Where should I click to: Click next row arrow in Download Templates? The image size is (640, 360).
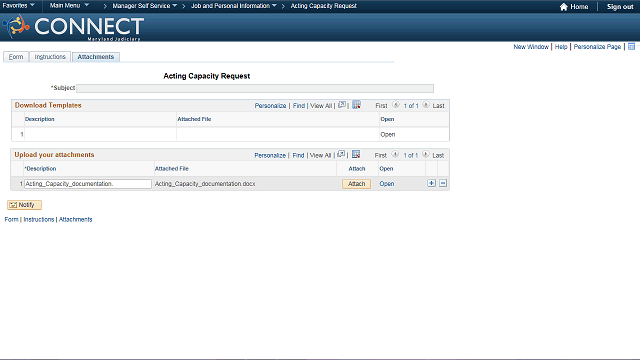click(x=426, y=105)
